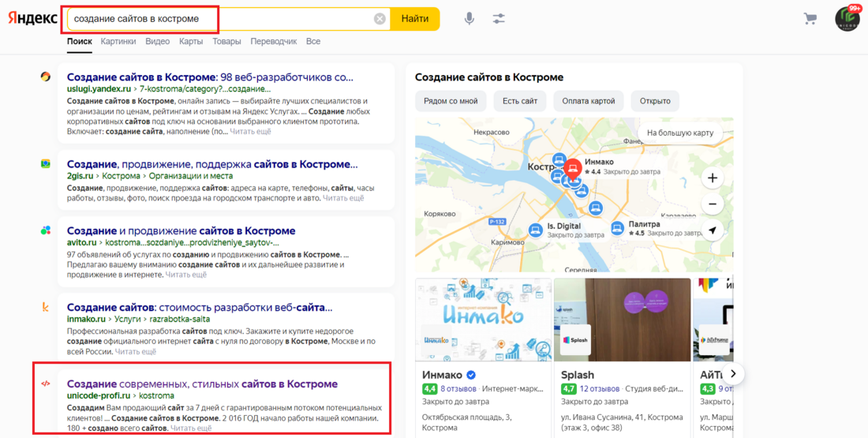Zoom out the map with minus button
The width and height of the screenshot is (868, 438).
(x=713, y=204)
